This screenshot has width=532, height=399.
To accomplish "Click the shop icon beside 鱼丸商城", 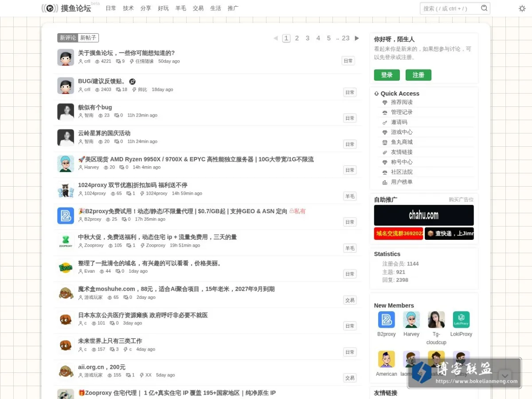I will (x=385, y=142).
